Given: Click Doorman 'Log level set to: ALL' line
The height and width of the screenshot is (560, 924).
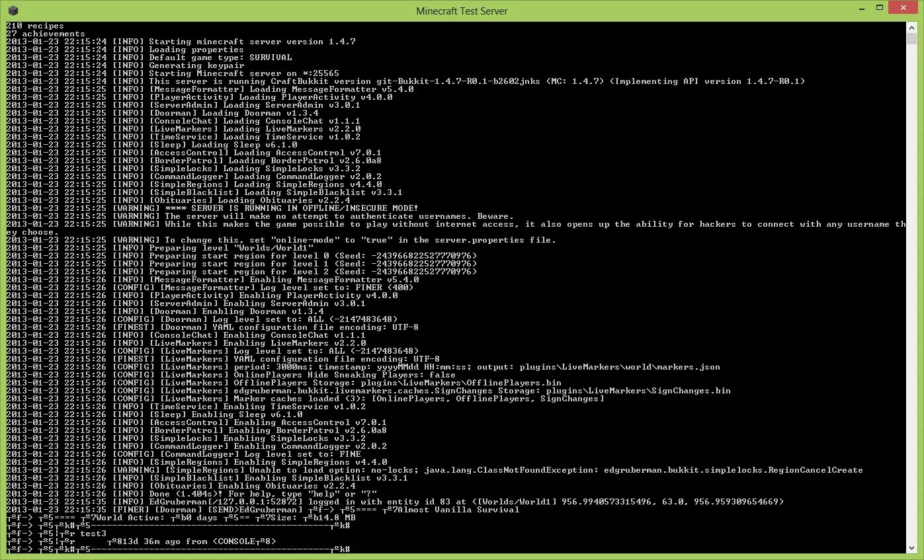Looking at the screenshot, I should (202, 319).
